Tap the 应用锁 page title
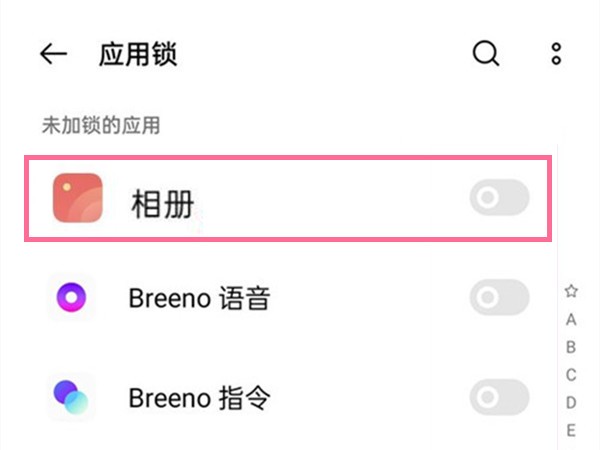600x450 pixels. tap(138, 54)
